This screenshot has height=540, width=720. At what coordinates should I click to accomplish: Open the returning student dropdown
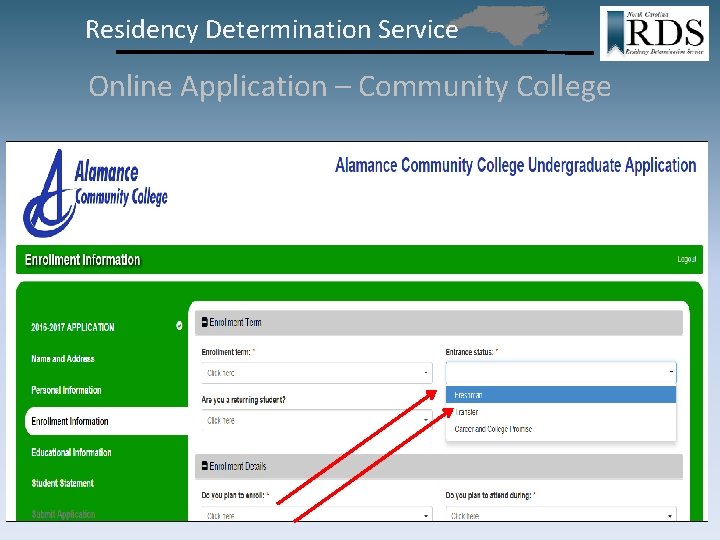[x=317, y=420]
